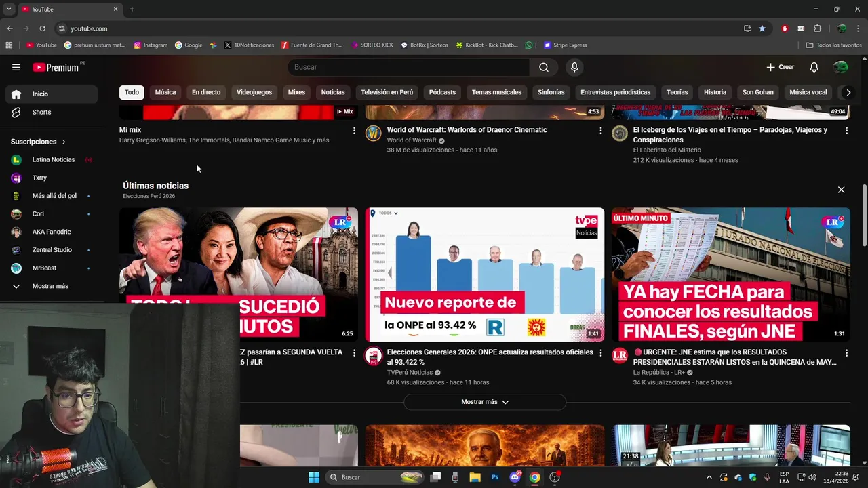The height and width of the screenshot is (488, 868).
Task: Bookmark this page with star icon
Action: 762,28
